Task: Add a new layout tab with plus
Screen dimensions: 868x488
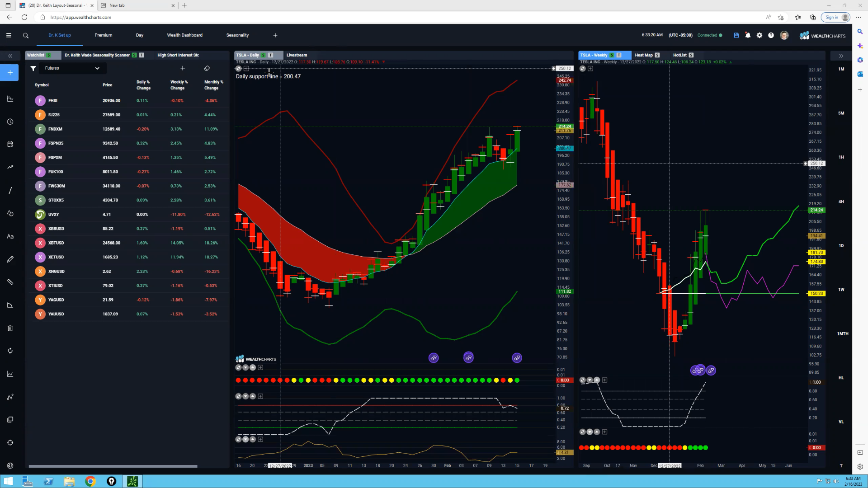Action: (x=275, y=35)
